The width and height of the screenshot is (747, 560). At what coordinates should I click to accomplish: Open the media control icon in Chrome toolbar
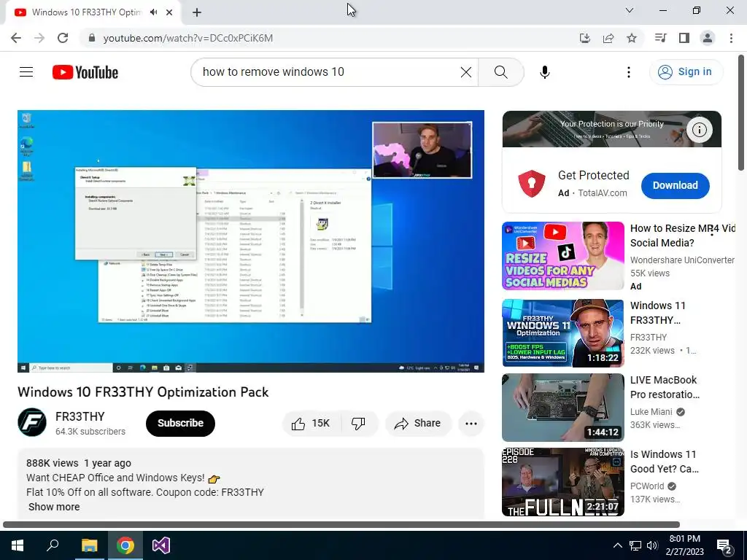660,38
